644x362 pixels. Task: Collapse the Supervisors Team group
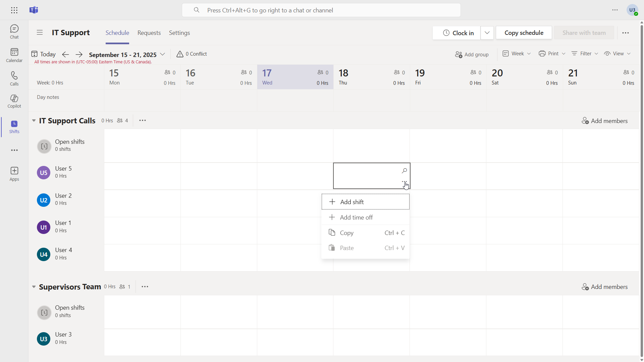click(34, 287)
